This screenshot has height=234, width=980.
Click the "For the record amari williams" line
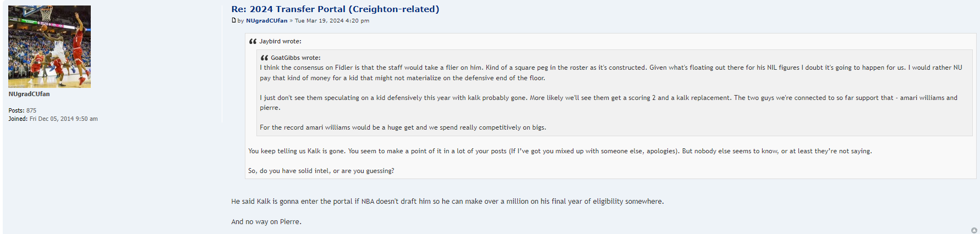click(x=403, y=127)
